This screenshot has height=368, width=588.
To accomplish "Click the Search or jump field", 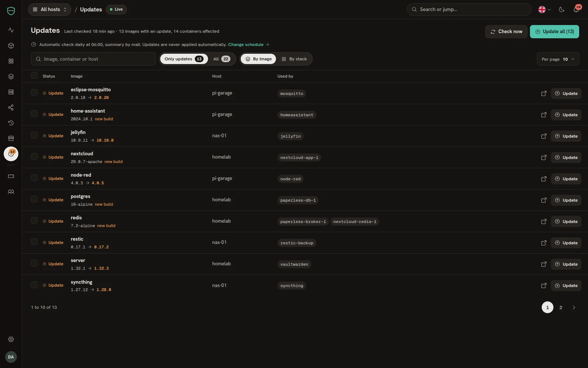I will (469, 10).
